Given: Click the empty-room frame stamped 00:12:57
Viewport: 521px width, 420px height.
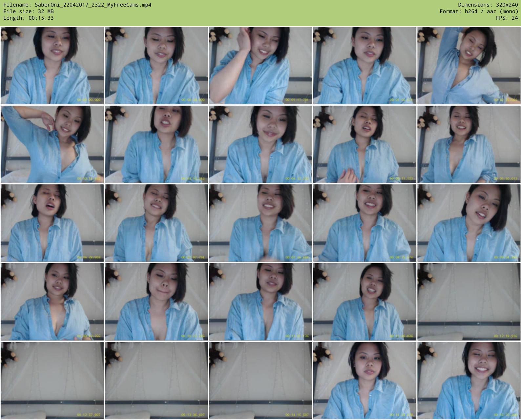Looking at the screenshot, I should (52, 381).
